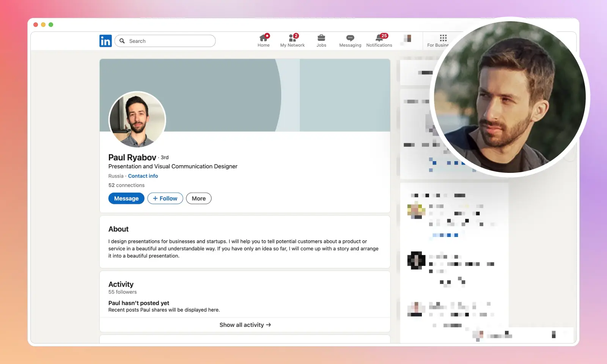Open Messaging via the speech bubble icon
Image resolution: width=607 pixels, height=364 pixels.
tap(349, 38)
